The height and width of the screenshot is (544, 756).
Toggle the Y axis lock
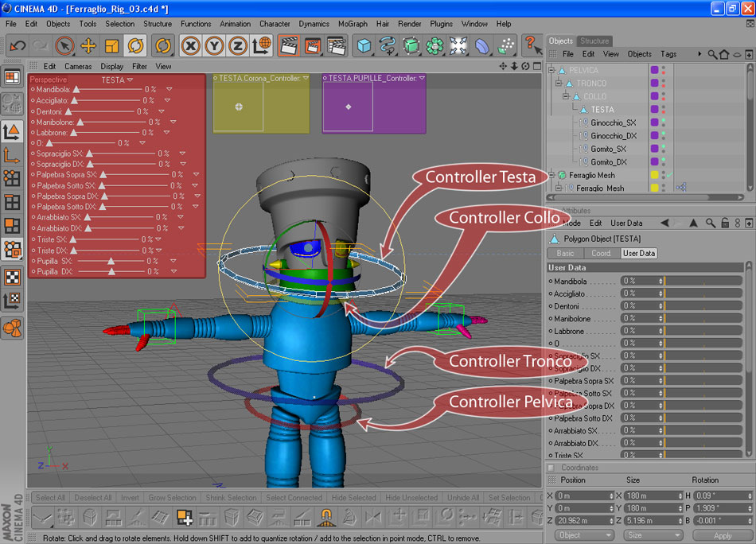(x=214, y=46)
